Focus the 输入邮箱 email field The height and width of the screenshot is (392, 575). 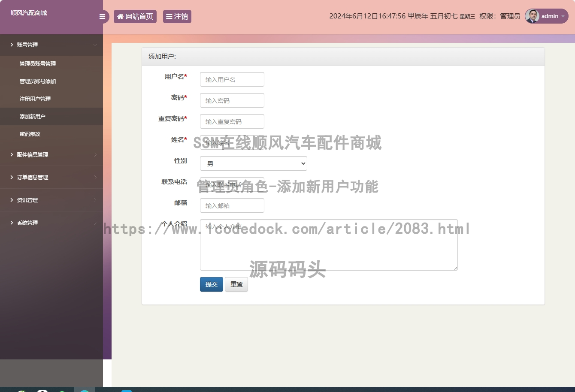232,205
